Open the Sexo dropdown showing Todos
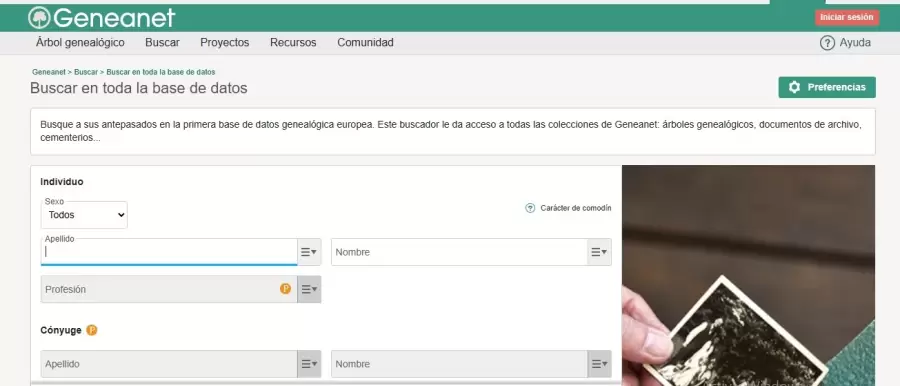 (84, 215)
